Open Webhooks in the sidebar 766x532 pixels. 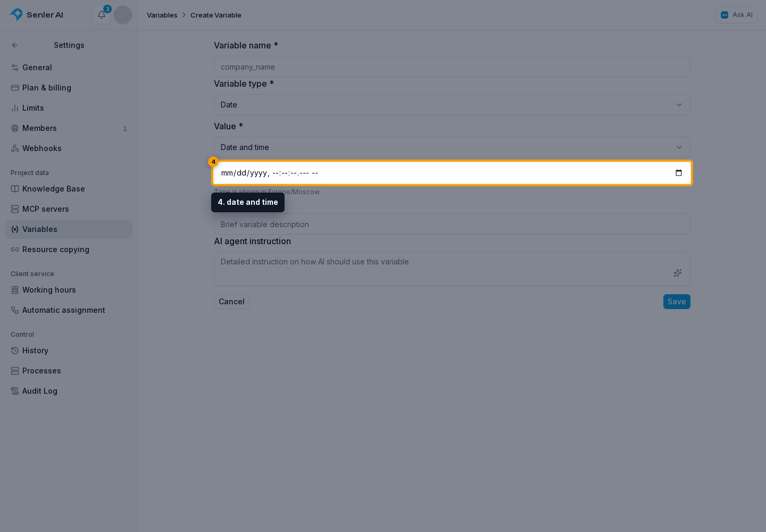click(69, 148)
